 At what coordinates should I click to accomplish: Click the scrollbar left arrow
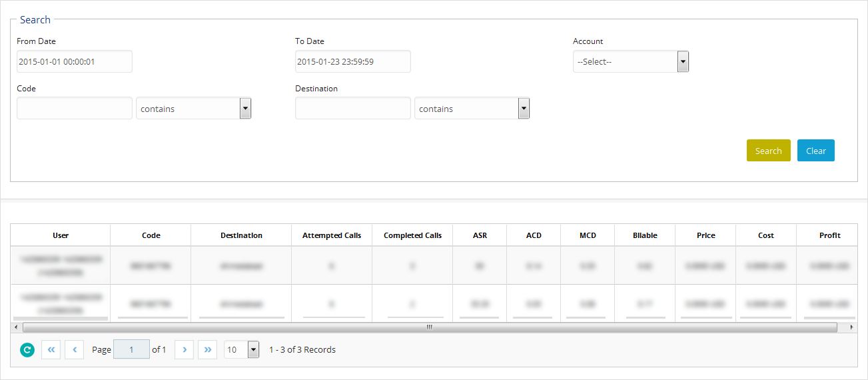coord(15,327)
